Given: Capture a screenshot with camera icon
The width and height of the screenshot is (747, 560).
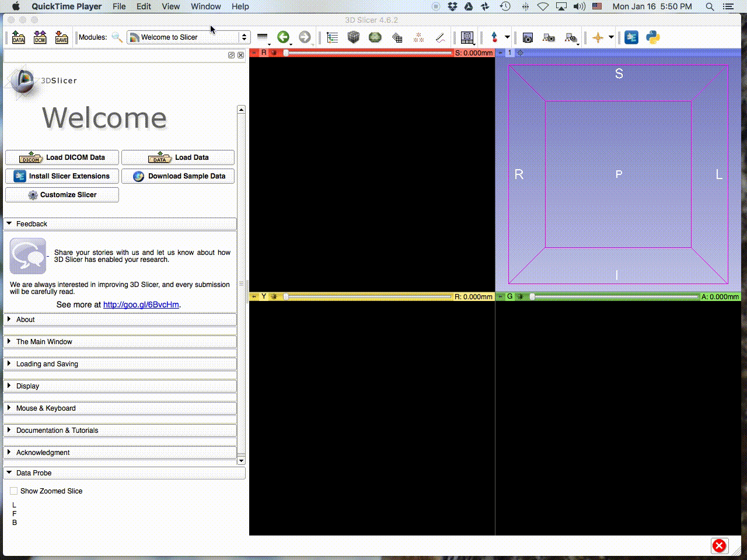Looking at the screenshot, I should pyautogui.click(x=528, y=37).
